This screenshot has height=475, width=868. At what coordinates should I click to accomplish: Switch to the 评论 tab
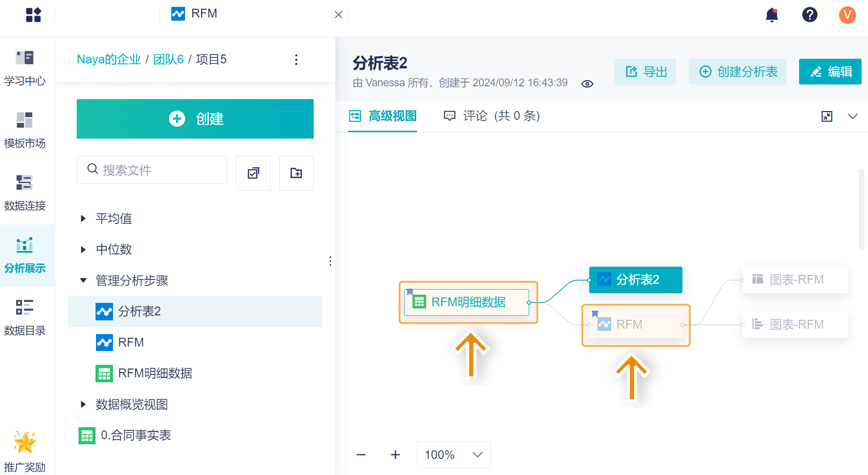(x=491, y=116)
